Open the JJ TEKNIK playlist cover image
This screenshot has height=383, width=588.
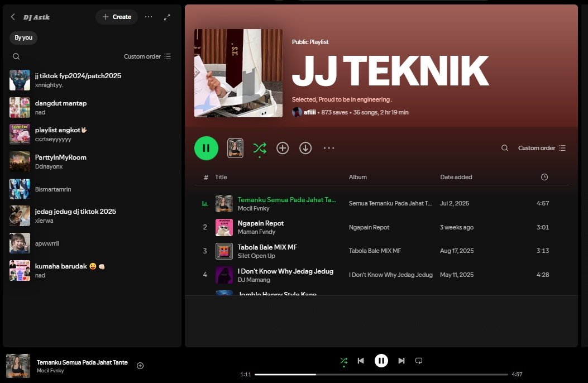pos(238,73)
